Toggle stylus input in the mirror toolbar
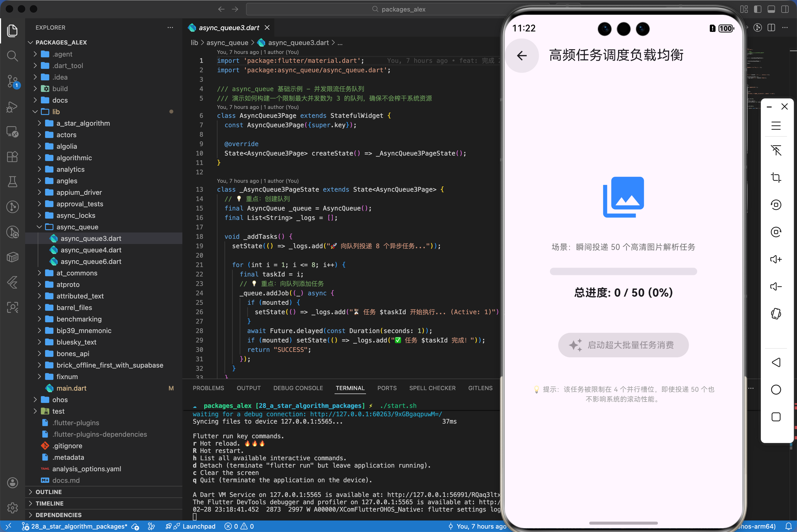 [x=776, y=150]
